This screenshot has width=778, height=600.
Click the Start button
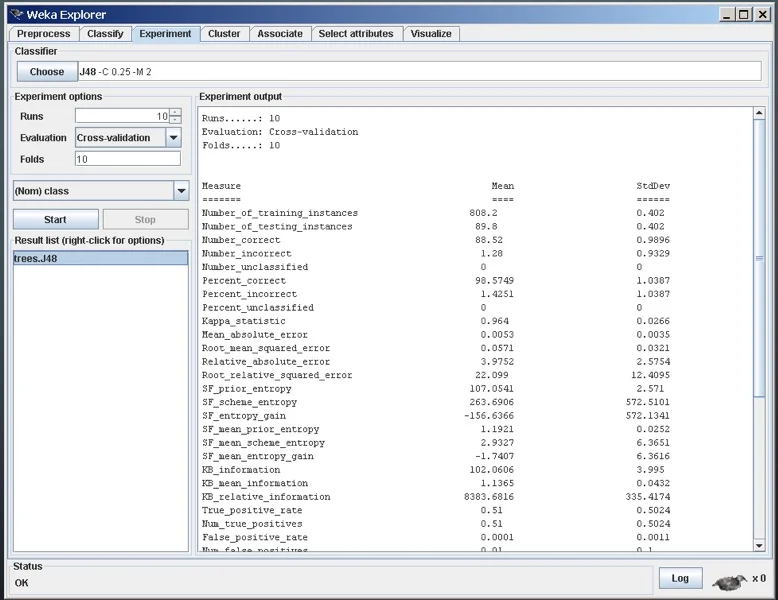pyautogui.click(x=56, y=219)
